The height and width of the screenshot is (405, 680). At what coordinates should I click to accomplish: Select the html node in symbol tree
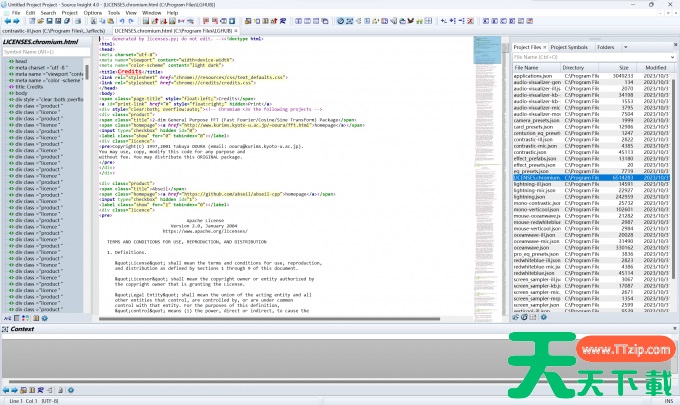(20, 61)
